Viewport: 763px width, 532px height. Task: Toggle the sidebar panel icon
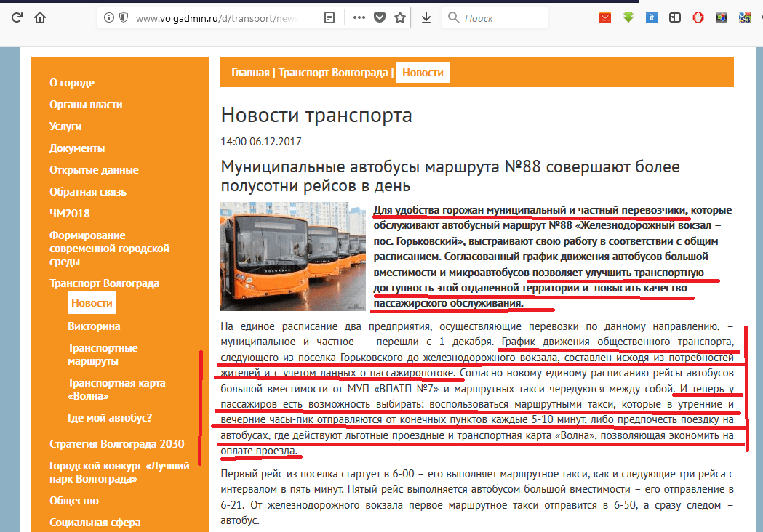click(675, 18)
